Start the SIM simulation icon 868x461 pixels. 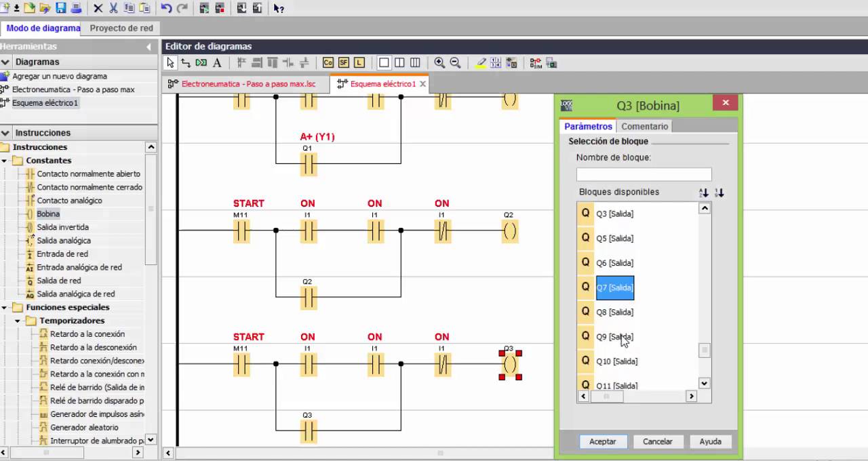(536, 62)
